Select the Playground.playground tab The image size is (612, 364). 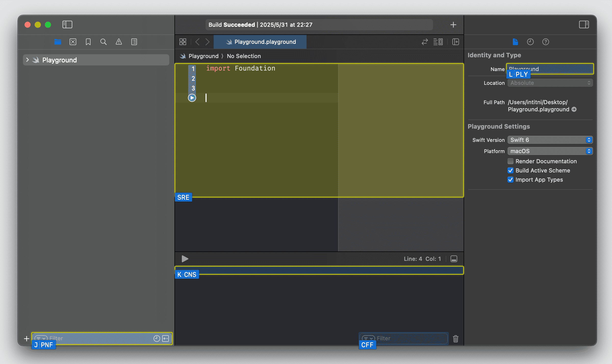(260, 42)
